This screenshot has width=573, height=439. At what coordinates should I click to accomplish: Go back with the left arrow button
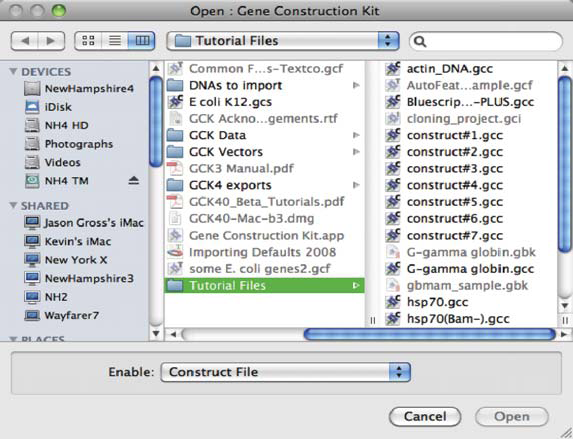pyautogui.click(x=25, y=41)
